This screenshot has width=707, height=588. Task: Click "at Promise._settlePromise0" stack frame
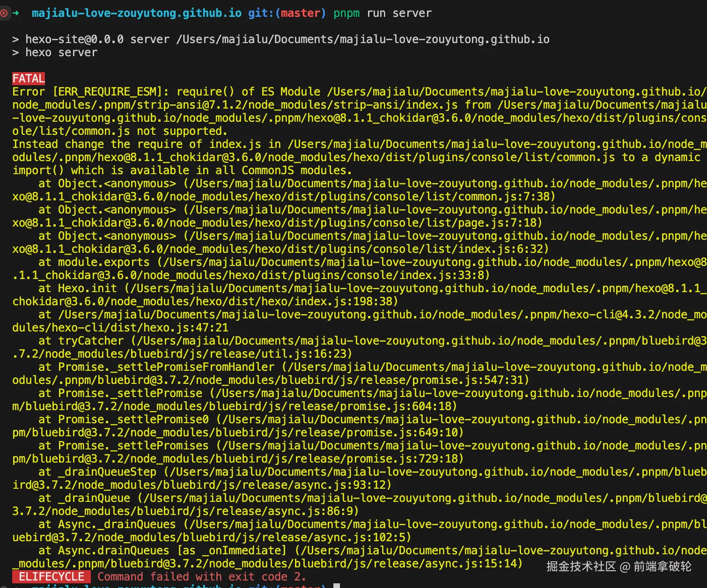point(124,419)
